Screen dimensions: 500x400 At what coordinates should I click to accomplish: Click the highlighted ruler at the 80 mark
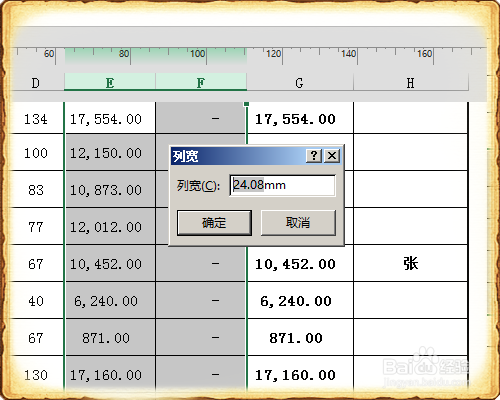click(x=124, y=53)
